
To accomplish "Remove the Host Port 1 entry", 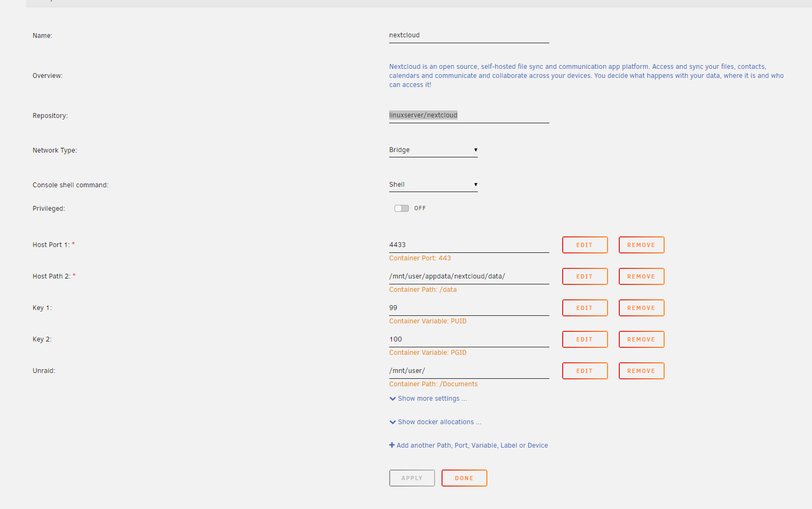I will 641,245.
